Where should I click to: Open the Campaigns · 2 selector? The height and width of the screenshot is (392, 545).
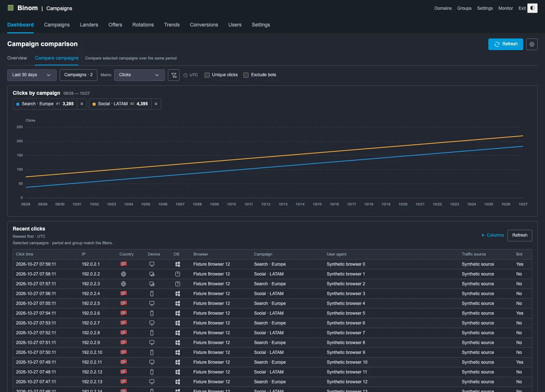click(x=78, y=75)
